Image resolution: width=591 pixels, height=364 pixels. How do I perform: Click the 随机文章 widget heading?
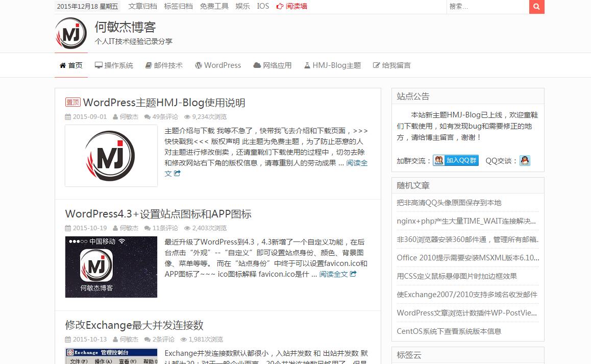[413, 186]
